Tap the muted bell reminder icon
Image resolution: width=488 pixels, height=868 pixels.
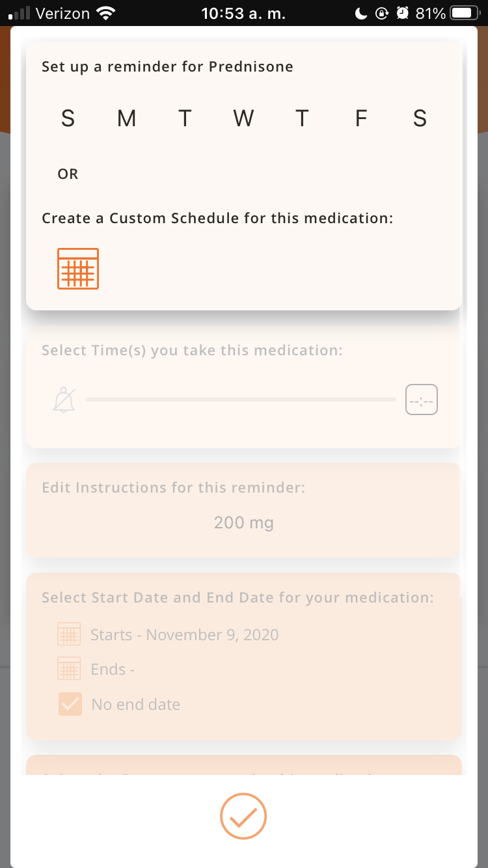coord(64,400)
